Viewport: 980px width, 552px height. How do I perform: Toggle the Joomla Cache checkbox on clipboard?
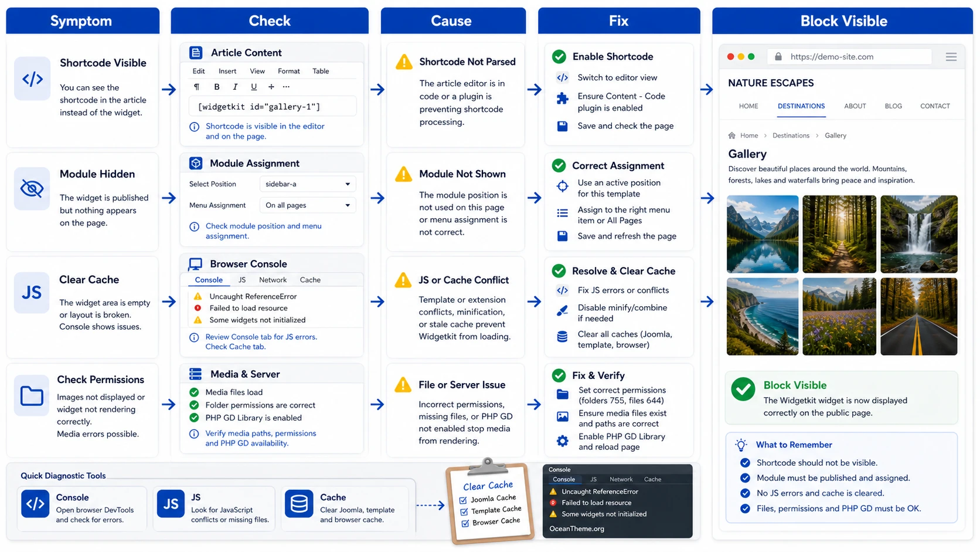pos(463,500)
